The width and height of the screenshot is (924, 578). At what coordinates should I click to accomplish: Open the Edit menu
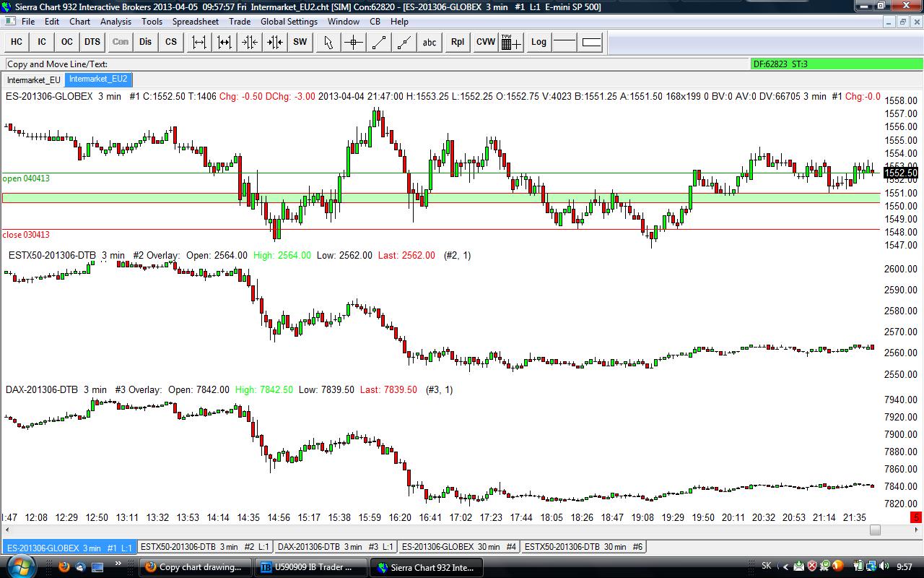[52, 22]
